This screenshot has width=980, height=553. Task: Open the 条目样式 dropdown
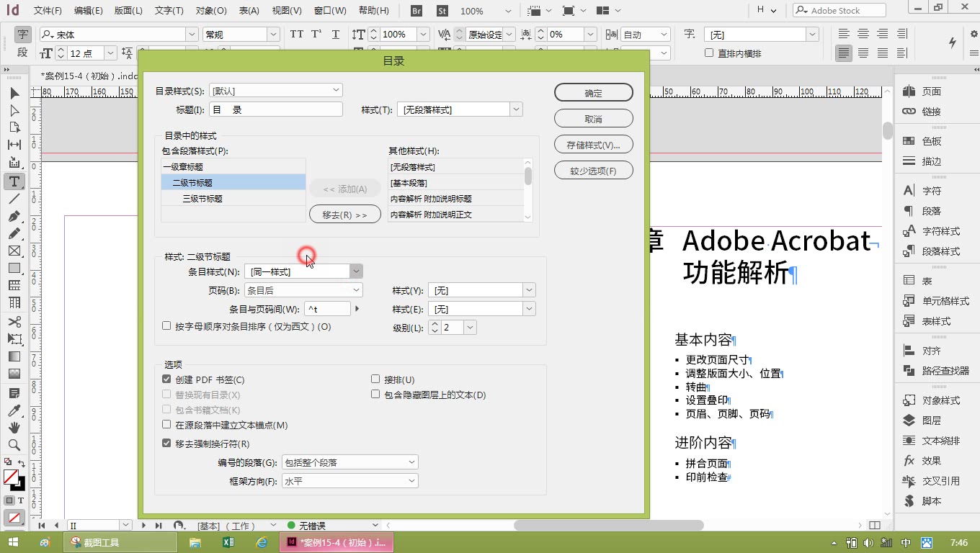[x=303, y=271]
